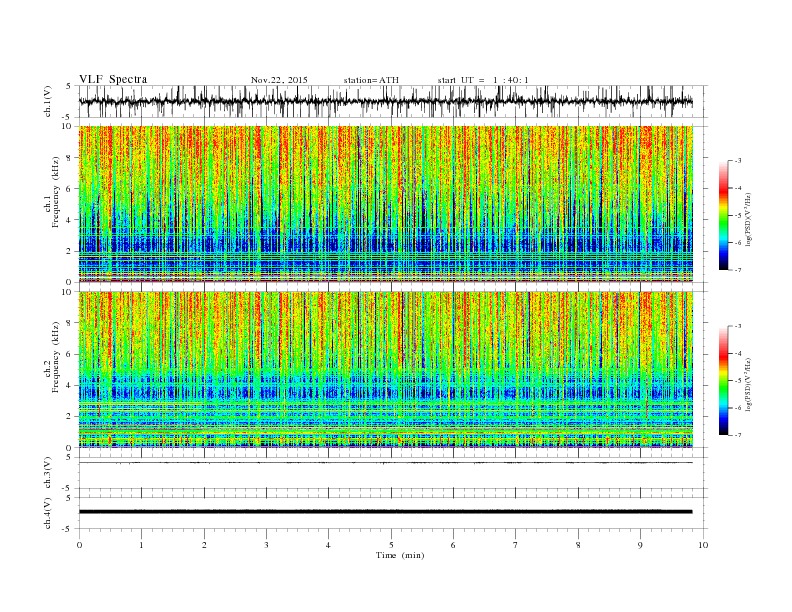Click the "8" kHz tick on ch.1 frequency axis
The height and width of the screenshot is (612, 792).
pyautogui.click(x=70, y=158)
